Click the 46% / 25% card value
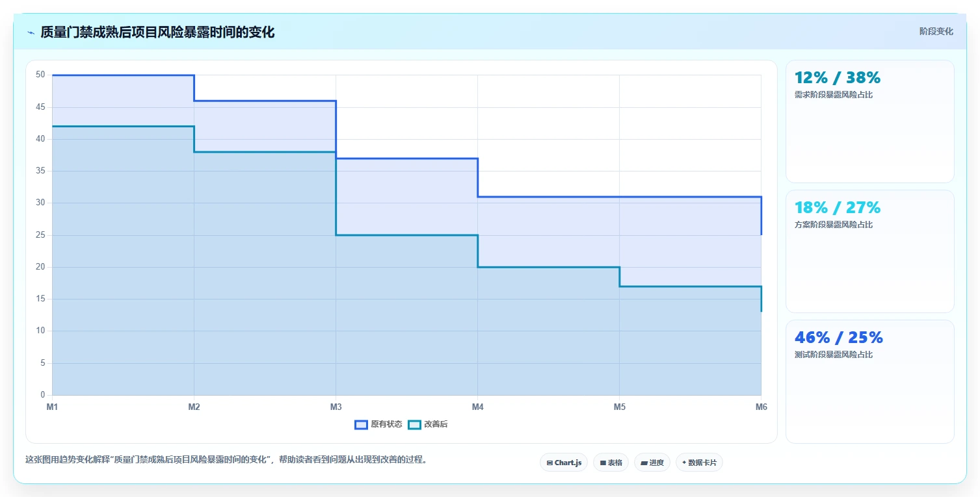The image size is (980, 497). click(838, 338)
